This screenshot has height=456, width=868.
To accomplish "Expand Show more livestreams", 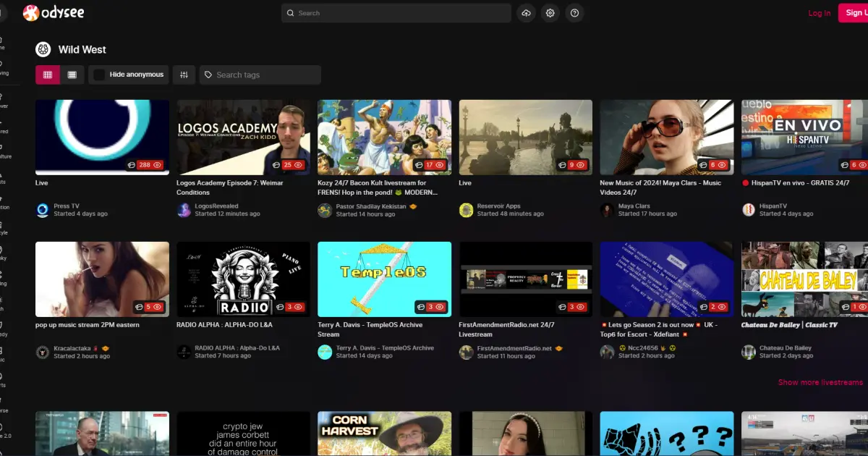I will [820, 382].
